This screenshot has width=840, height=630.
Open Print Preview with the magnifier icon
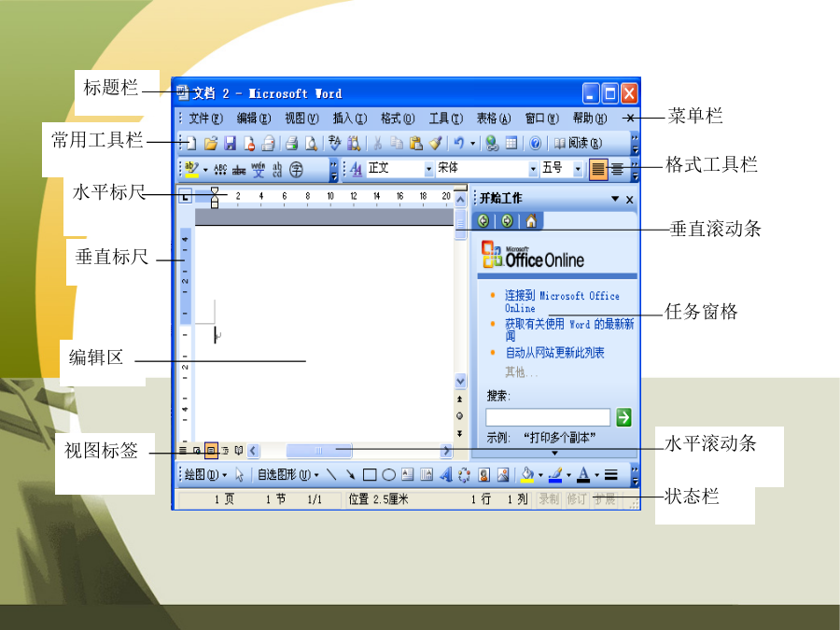coord(311,143)
